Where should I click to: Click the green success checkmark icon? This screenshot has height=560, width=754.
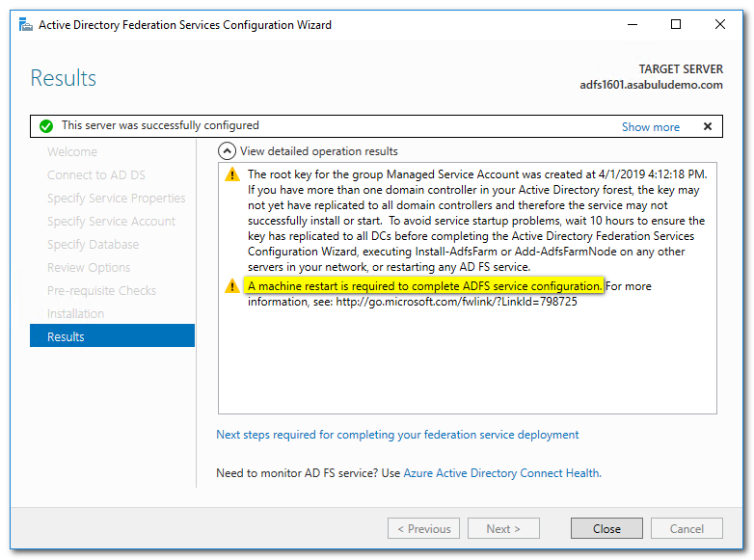tap(46, 126)
